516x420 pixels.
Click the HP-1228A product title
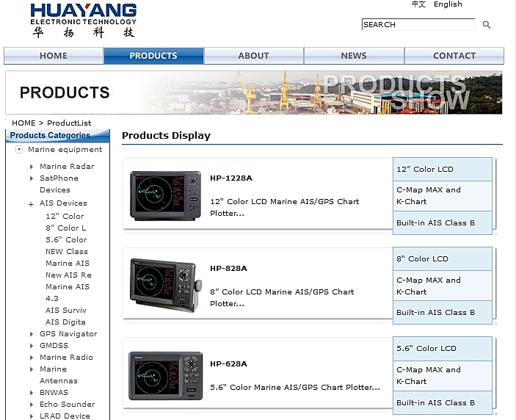pos(231,178)
